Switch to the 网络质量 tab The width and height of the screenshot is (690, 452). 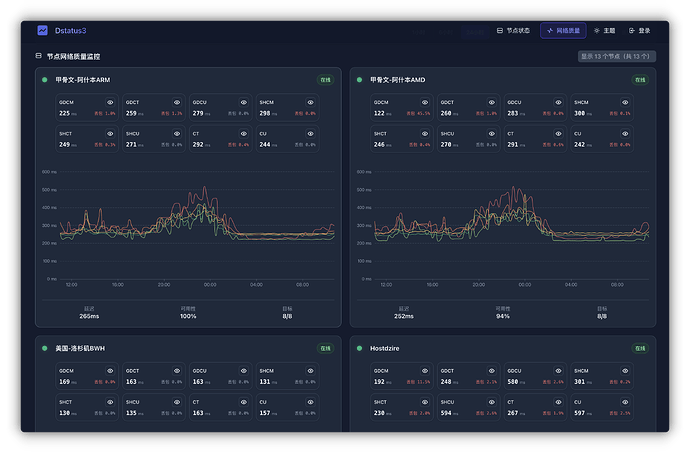point(563,30)
